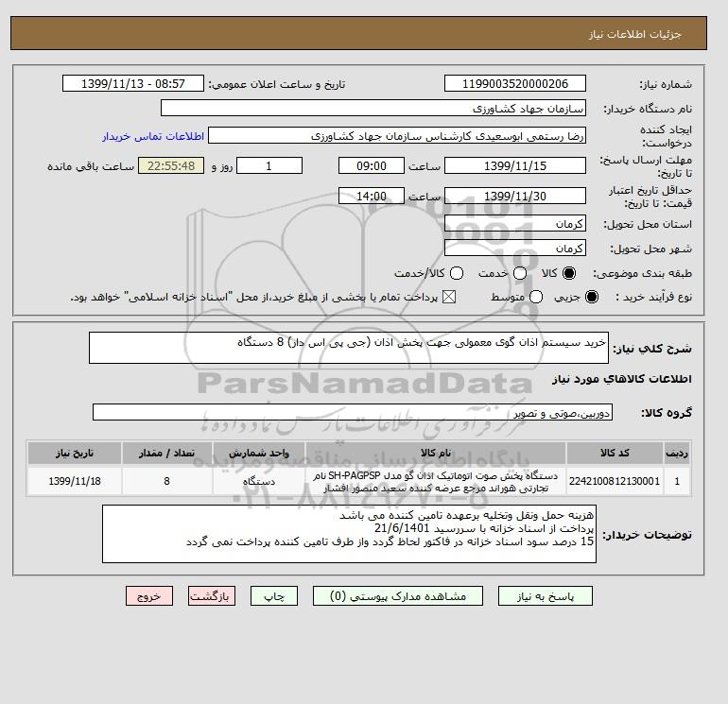Click the ردیف column header
Screen dimensions: 728x704
pyautogui.click(x=676, y=454)
